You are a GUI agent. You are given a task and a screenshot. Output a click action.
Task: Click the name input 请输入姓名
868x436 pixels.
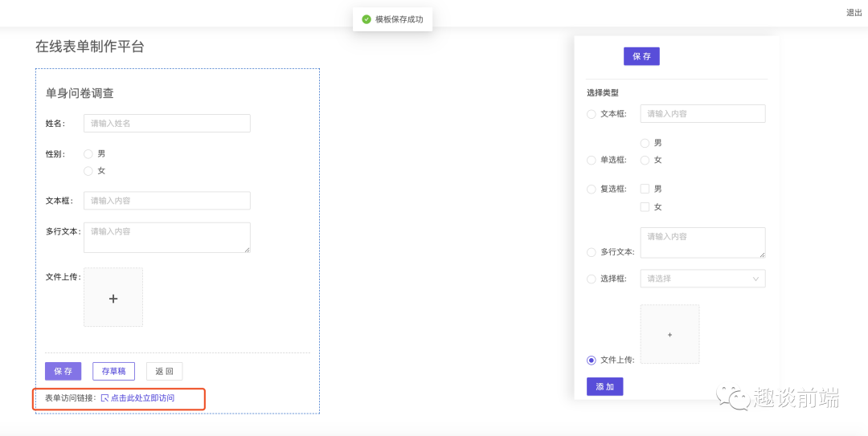coord(166,124)
